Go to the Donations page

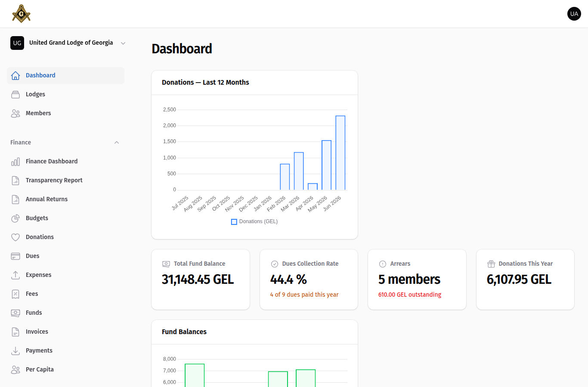(x=65, y=237)
